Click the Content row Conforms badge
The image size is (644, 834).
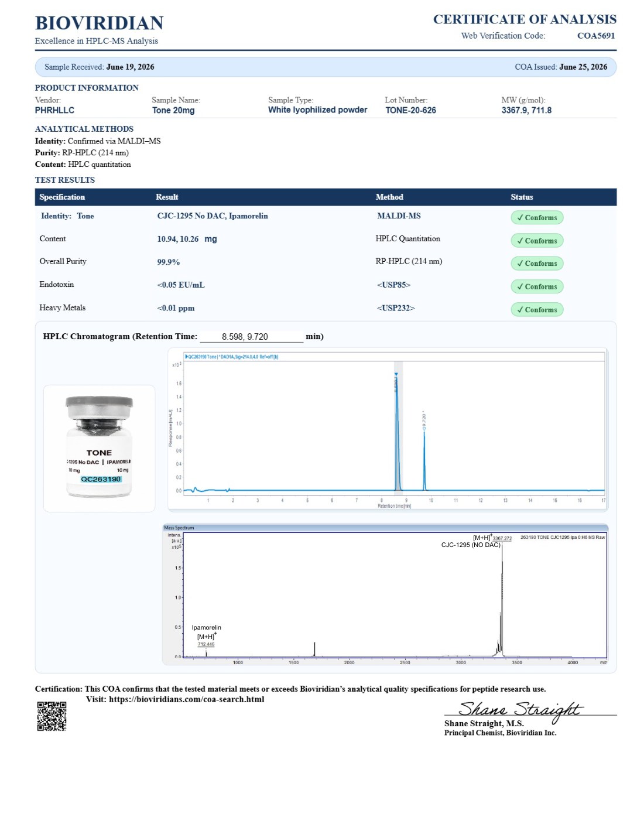[537, 241]
